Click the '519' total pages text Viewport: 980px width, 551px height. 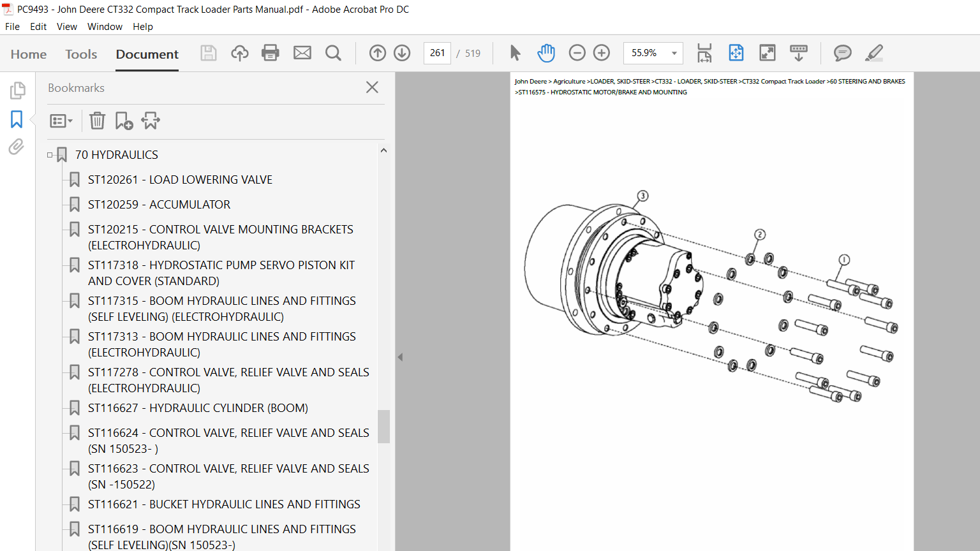(473, 54)
